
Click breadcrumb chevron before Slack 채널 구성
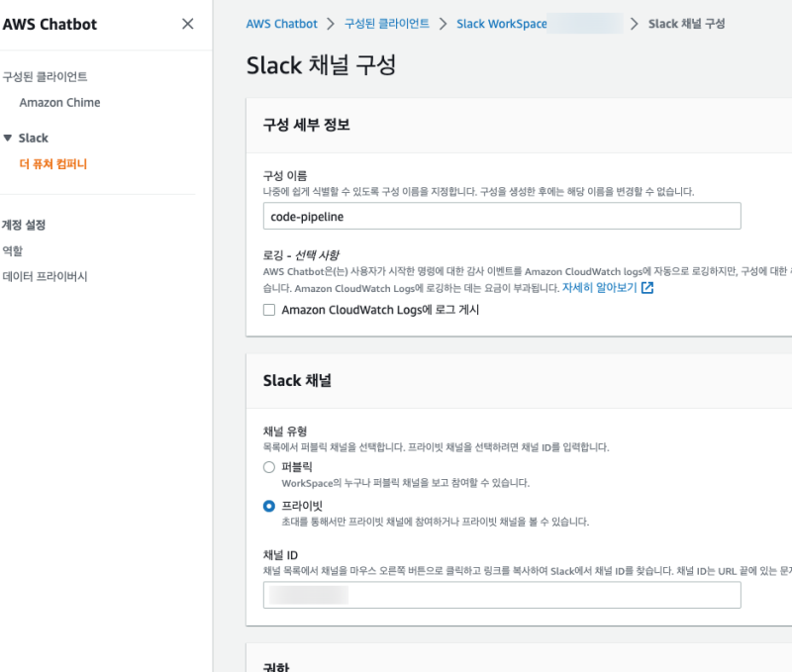[635, 24]
